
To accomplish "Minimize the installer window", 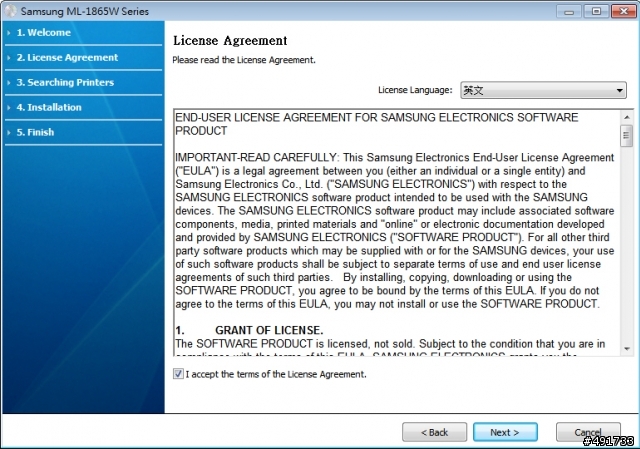I will (569, 11).
